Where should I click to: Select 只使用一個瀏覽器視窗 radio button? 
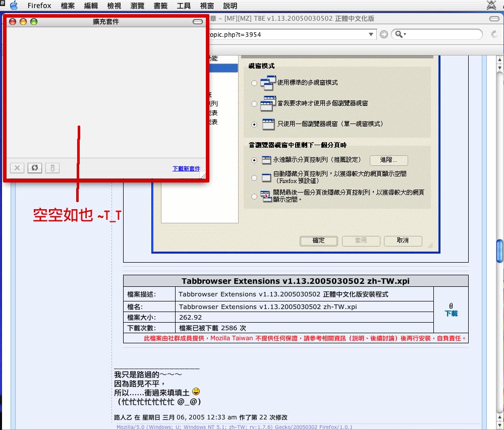point(254,125)
